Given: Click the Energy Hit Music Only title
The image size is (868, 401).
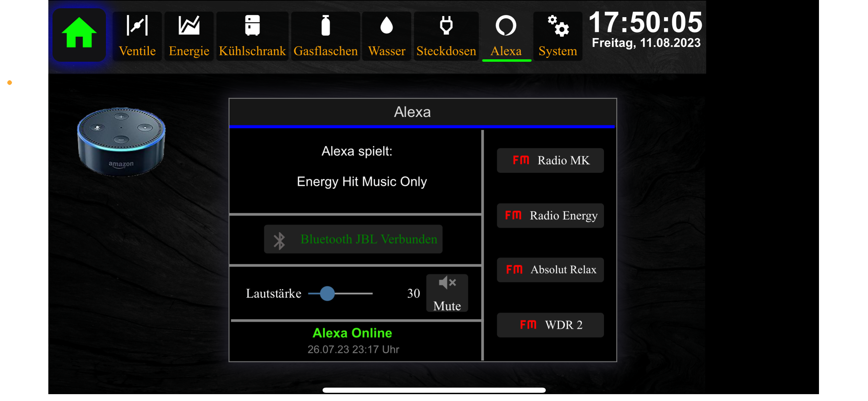Looking at the screenshot, I should click(x=362, y=182).
